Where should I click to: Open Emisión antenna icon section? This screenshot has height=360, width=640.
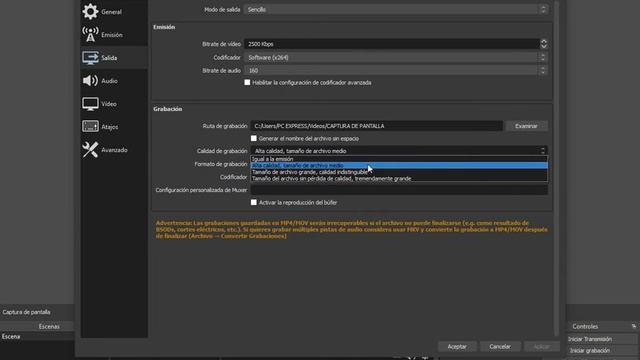[90, 34]
